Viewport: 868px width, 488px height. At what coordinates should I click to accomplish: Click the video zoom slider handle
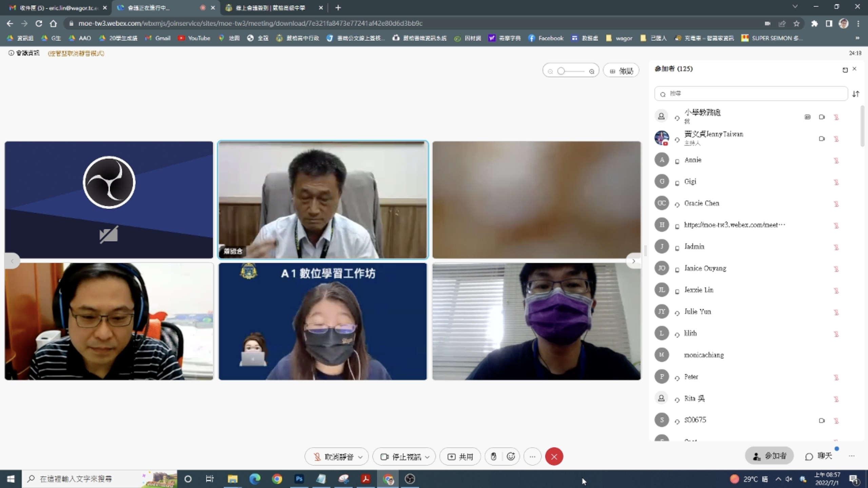[561, 71]
